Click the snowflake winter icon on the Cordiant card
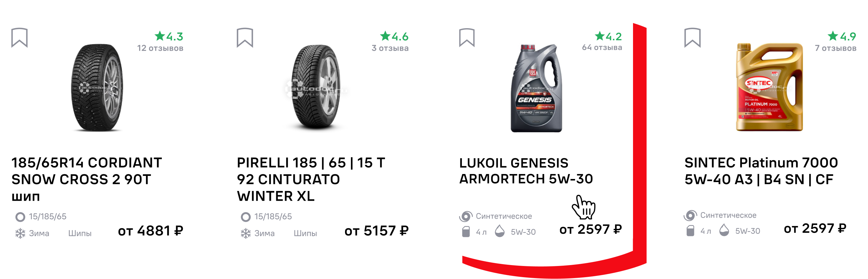Screen dimensions: 868x279 click(20, 233)
